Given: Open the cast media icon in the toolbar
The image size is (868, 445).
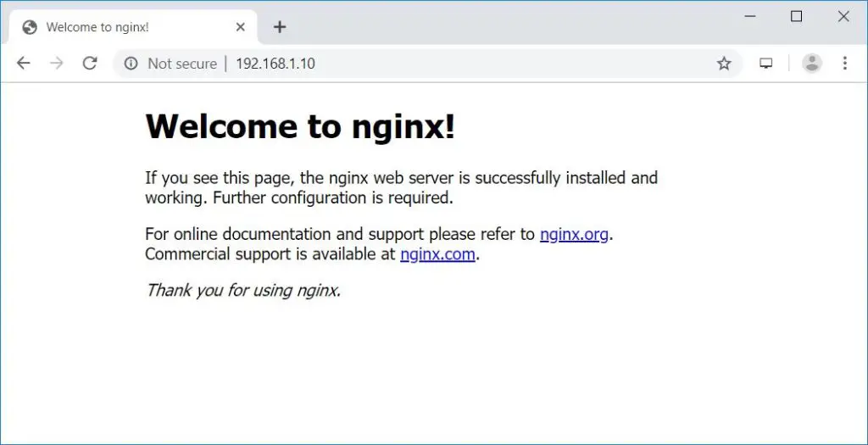Looking at the screenshot, I should coord(765,64).
